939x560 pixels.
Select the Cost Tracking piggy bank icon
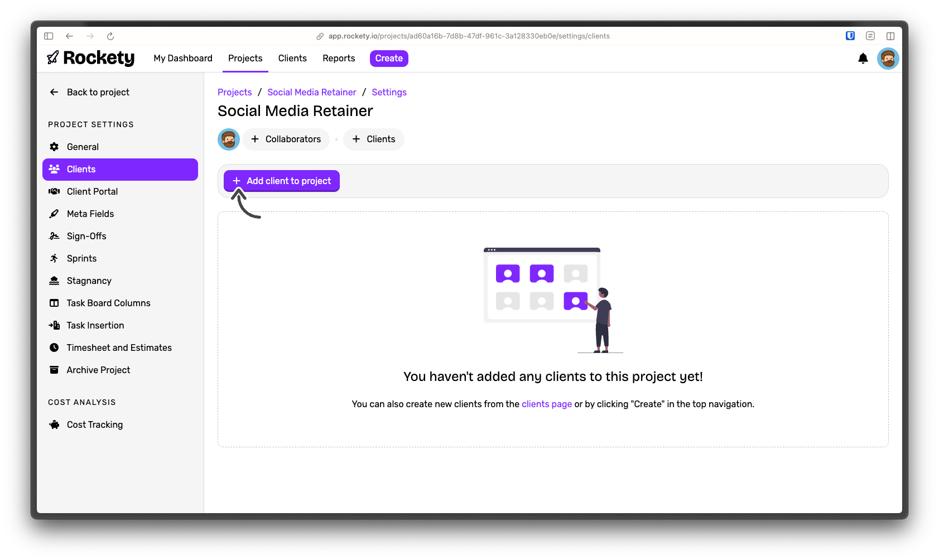(54, 424)
